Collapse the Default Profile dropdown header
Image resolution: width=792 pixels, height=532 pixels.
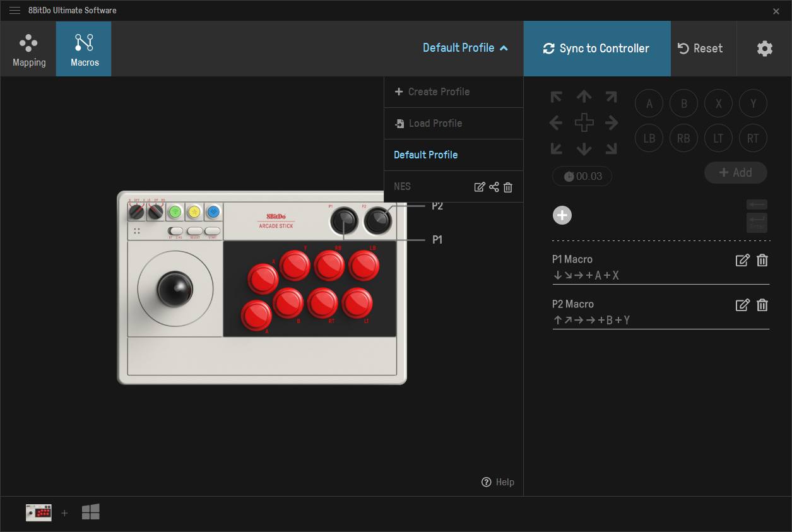[x=465, y=48]
